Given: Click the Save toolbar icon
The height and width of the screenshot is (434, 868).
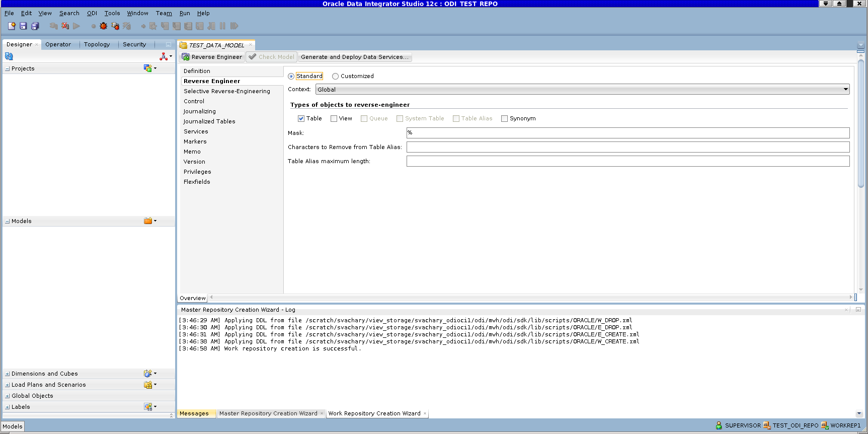Looking at the screenshot, I should point(23,26).
